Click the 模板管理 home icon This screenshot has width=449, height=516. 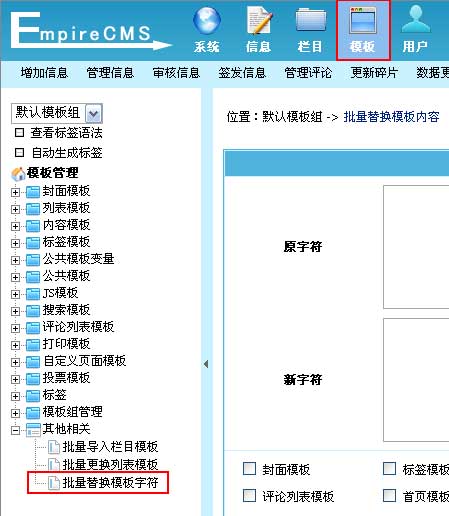(x=18, y=174)
